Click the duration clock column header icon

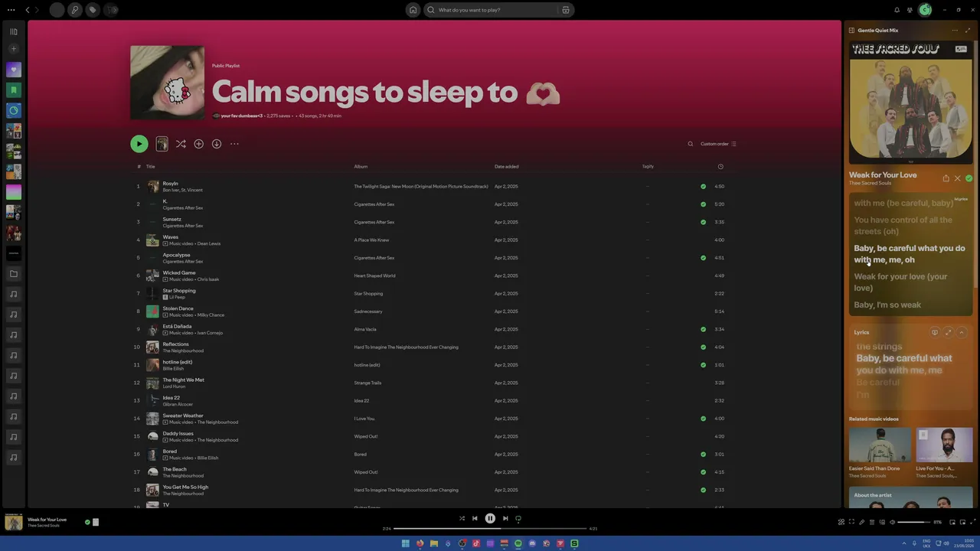(720, 167)
